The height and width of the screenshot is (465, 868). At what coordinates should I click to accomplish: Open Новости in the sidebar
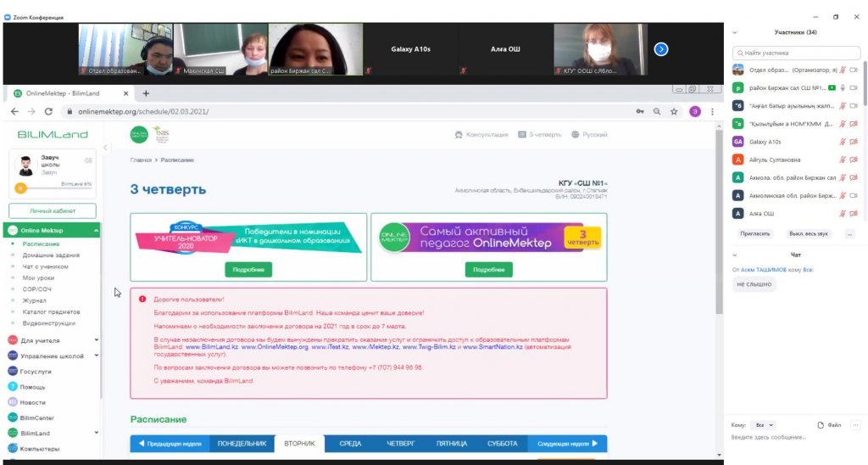[x=33, y=402]
